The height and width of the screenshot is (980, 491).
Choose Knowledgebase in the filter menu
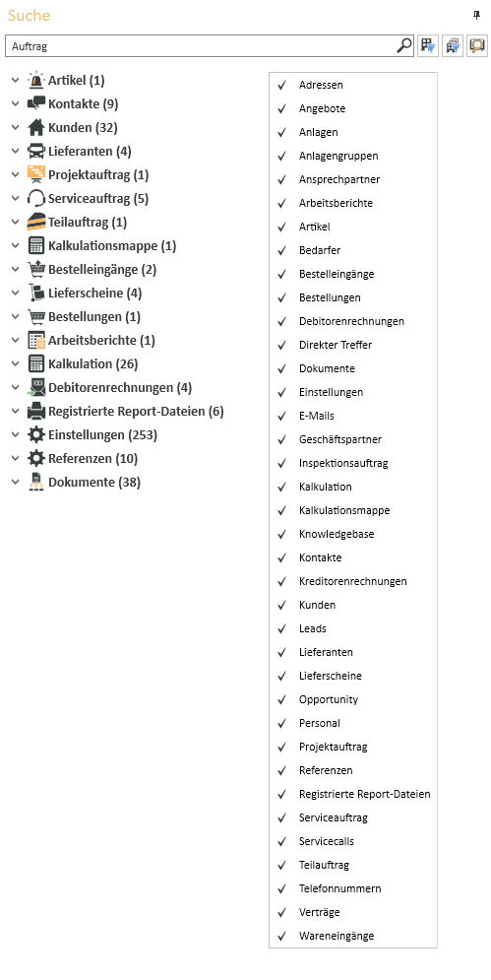coord(353,534)
